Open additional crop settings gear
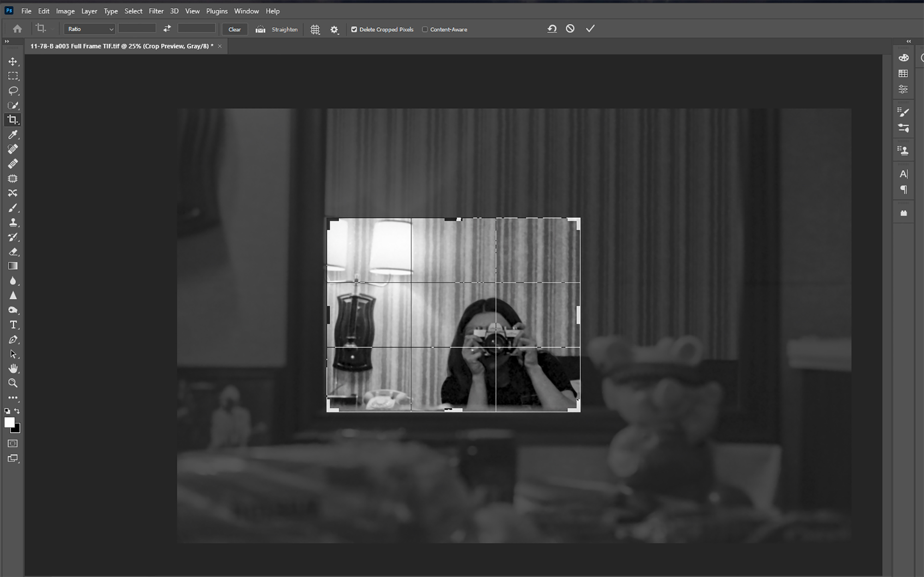Screen dimensions: 924x577 pyautogui.click(x=334, y=30)
